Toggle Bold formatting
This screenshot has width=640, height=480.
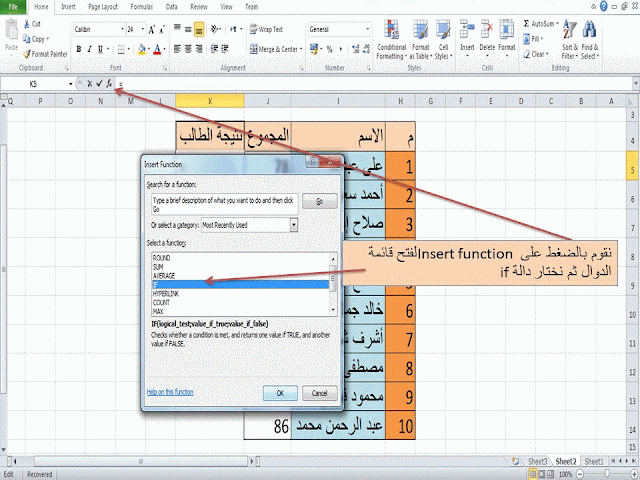pos(79,49)
